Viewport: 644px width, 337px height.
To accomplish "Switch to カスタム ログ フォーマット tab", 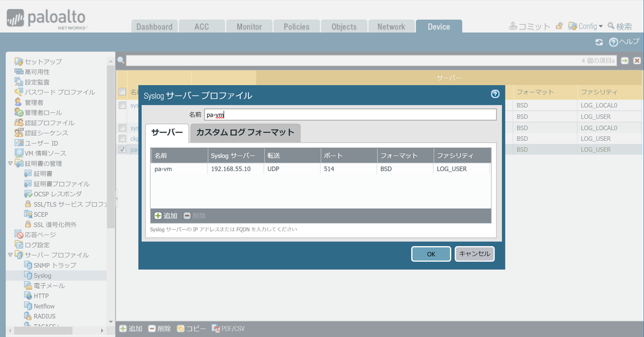I will click(x=245, y=132).
